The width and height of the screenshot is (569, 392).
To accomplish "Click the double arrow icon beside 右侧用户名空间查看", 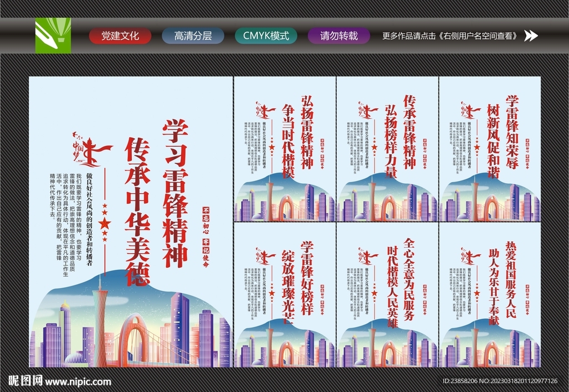I will [x=531, y=36].
